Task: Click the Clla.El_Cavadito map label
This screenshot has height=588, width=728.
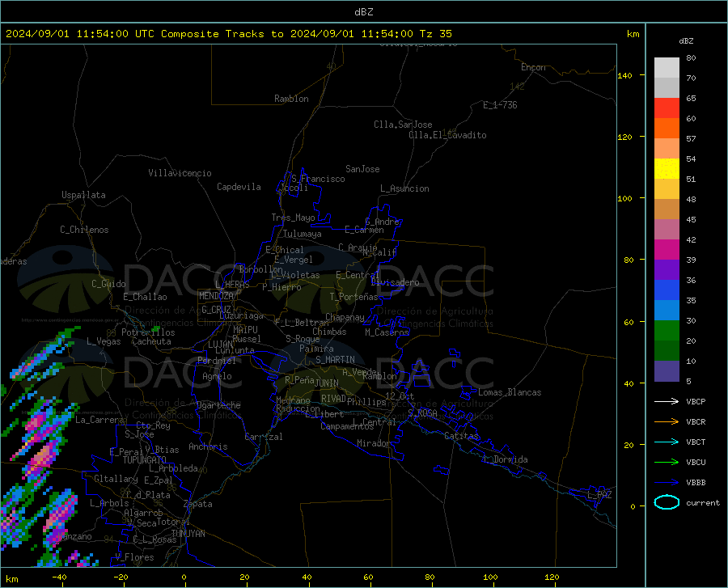Action: pyautogui.click(x=447, y=135)
